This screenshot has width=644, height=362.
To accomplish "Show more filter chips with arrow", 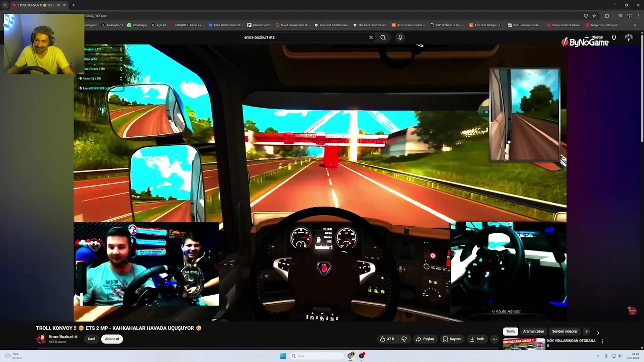I will pos(598,332).
